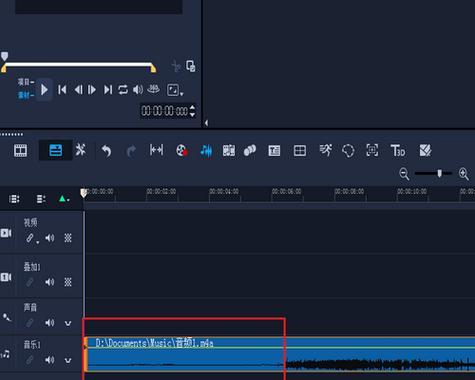The image size is (475, 380).
Task: Toggle ripple editing on Music 1 track
Action: (x=30, y=360)
